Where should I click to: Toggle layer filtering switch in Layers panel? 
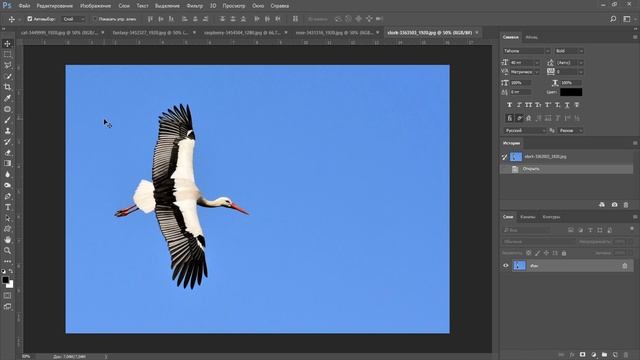pyautogui.click(x=632, y=229)
